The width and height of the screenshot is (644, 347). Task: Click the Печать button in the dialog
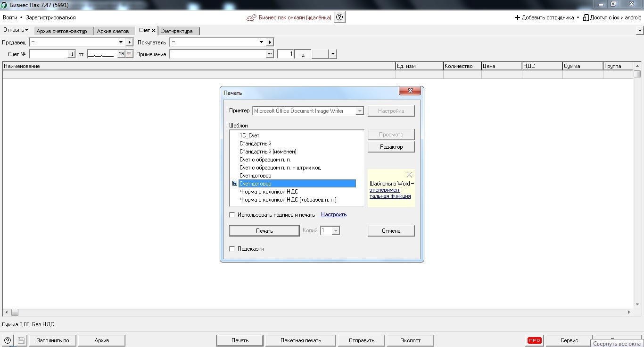264,231
